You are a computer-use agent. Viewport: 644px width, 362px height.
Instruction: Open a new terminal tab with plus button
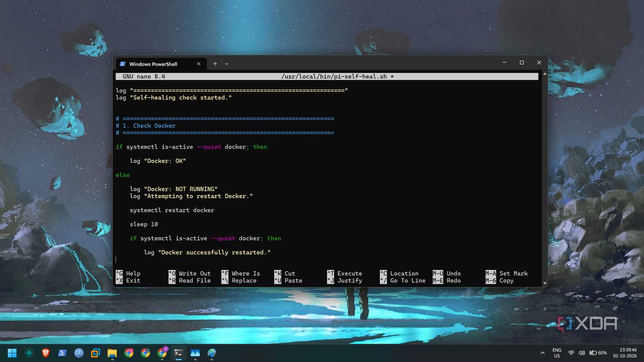tap(215, 64)
